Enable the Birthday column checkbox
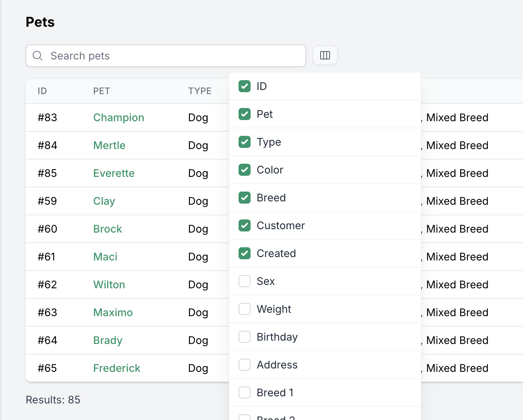523x420 pixels. tap(245, 337)
